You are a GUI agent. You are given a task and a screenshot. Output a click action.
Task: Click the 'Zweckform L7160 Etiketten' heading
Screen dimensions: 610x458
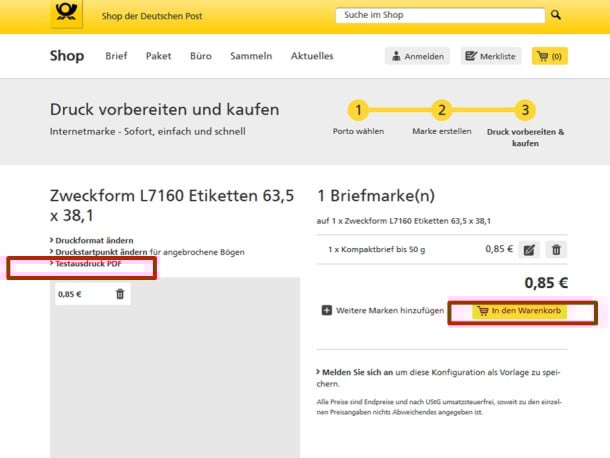tap(172, 205)
